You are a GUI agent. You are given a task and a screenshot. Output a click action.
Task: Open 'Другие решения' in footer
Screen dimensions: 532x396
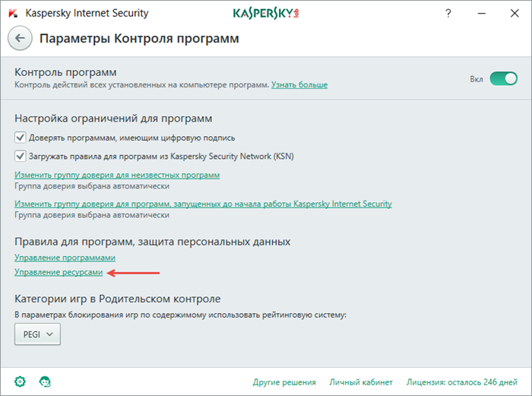tap(284, 382)
